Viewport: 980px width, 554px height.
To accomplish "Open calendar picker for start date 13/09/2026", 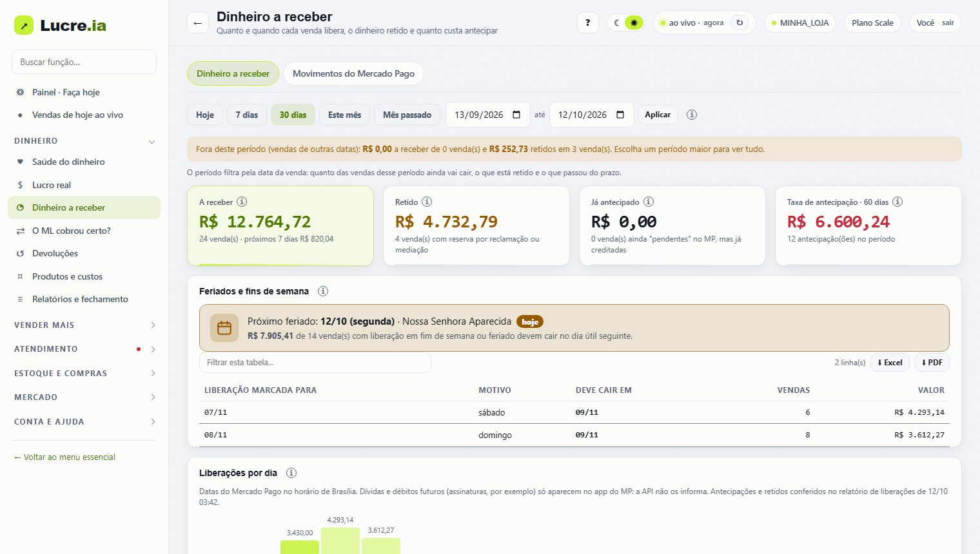I will tap(516, 115).
